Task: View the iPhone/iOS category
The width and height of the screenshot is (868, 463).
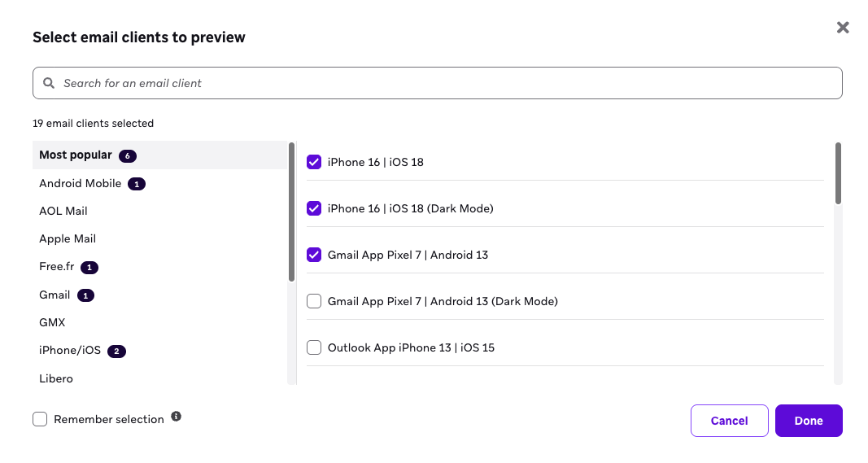Action: coord(70,351)
